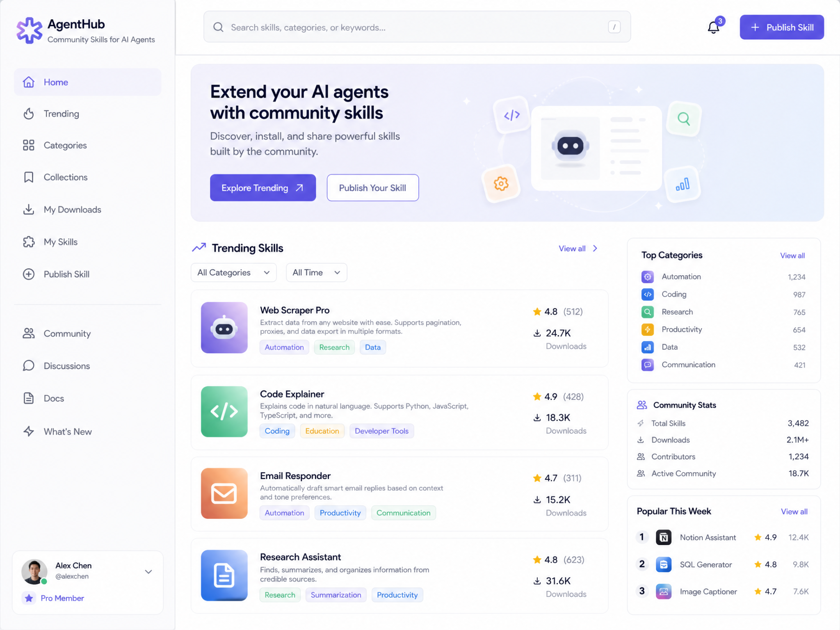Screen dimensions: 840x630
Task: Open the Image Captioner icon
Action: pyautogui.click(x=663, y=591)
